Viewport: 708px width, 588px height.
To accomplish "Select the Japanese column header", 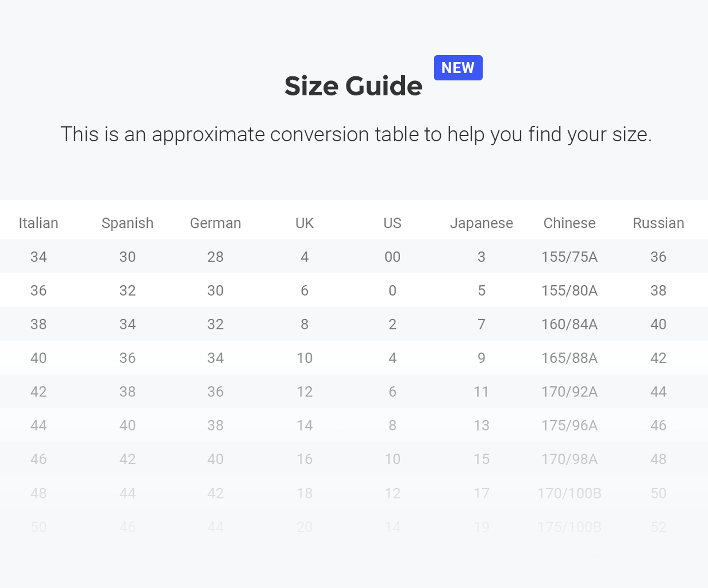I will click(482, 223).
